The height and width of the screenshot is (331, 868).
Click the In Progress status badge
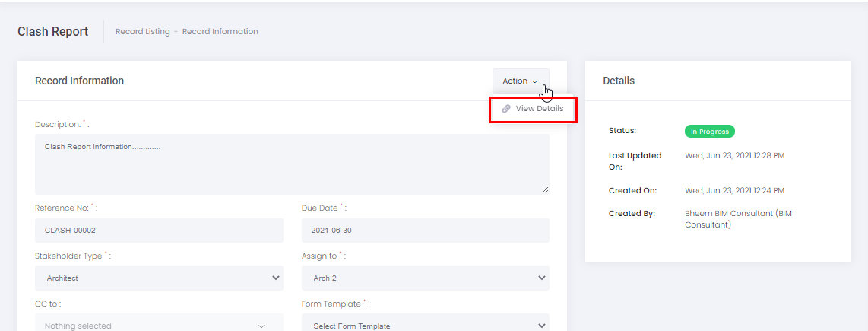pos(709,132)
